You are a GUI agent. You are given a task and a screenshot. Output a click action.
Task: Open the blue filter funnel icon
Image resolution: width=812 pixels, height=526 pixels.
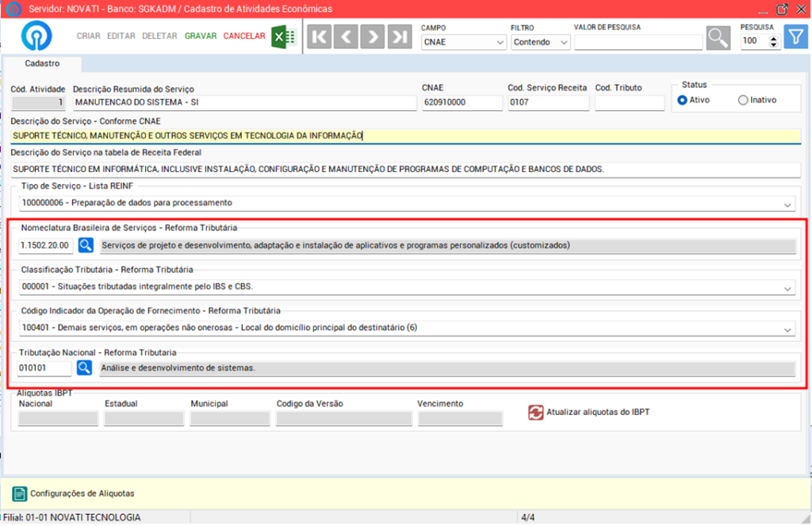coord(795,36)
